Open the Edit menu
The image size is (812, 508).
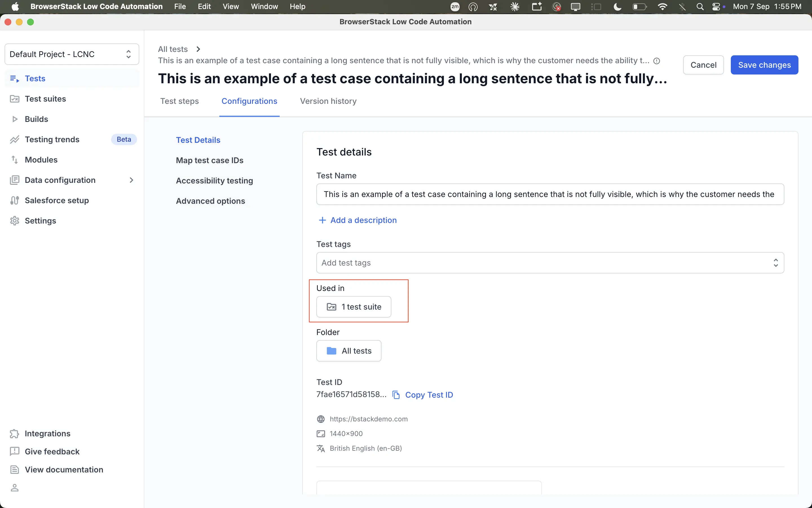[x=204, y=6]
